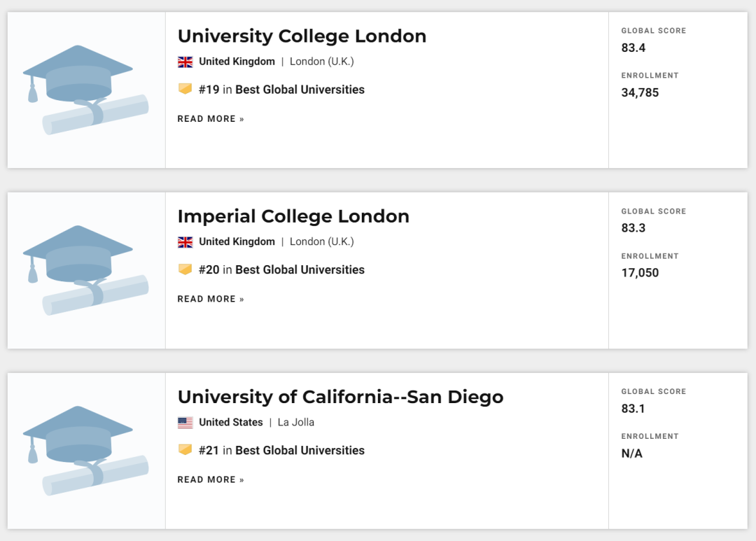Click the #19 ranking badge icon

pos(185,89)
